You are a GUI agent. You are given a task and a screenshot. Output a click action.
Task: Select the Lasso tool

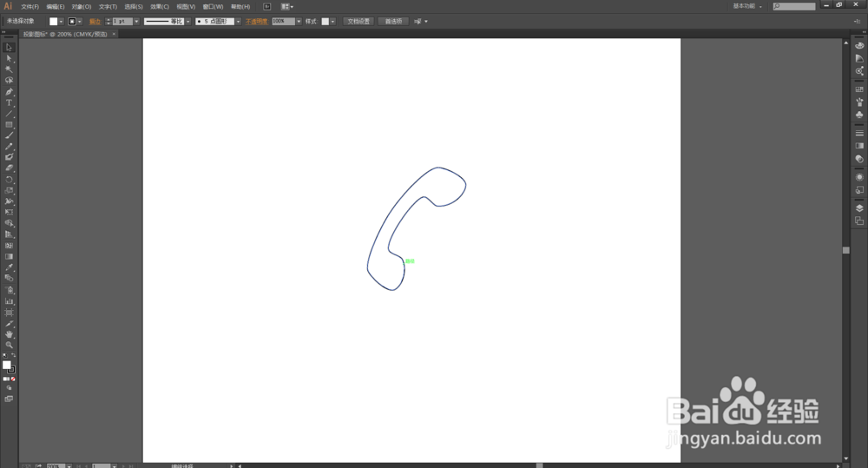click(9, 81)
